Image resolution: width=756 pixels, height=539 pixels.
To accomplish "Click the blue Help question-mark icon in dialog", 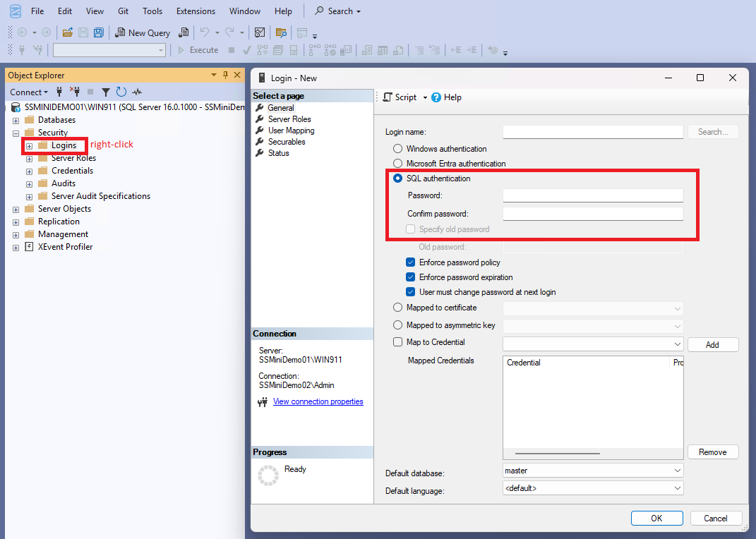I will point(436,97).
